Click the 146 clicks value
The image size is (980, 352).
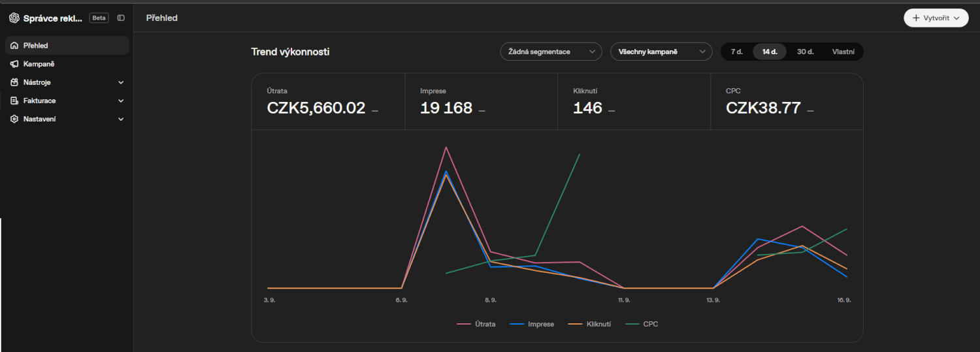click(587, 108)
